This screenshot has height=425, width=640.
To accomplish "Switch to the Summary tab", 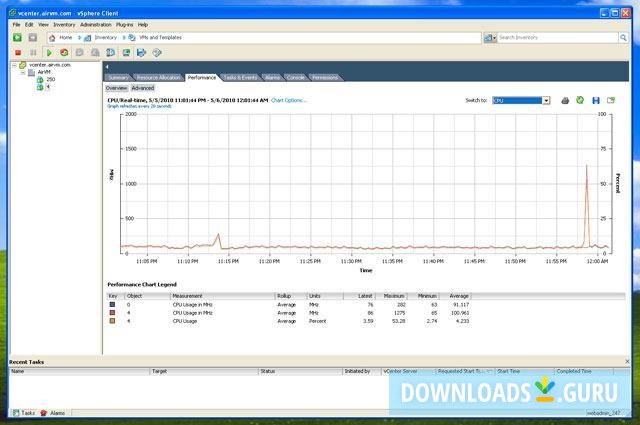I will pos(118,78).
